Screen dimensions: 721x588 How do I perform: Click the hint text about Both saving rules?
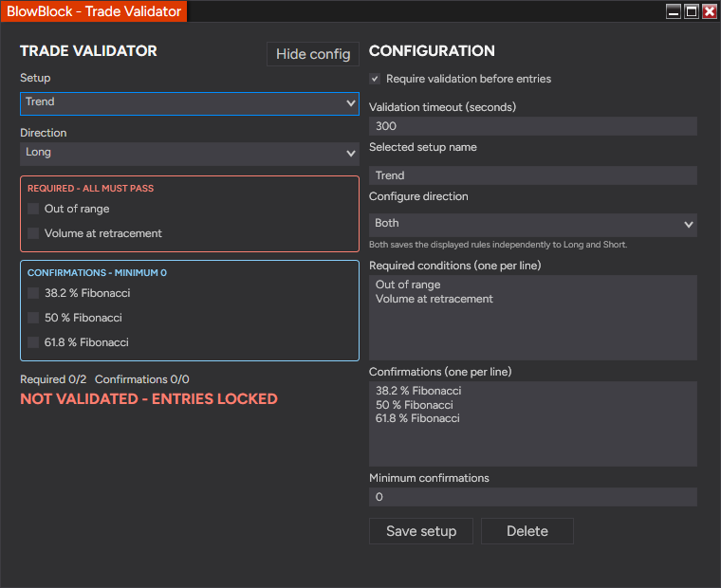point(498,245)
